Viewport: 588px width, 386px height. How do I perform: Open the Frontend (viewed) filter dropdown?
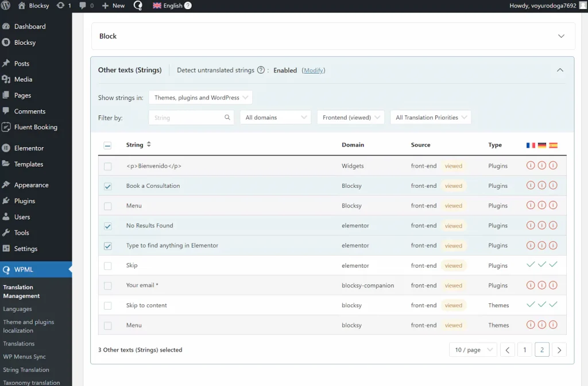pyautogui.click(x=351, y=117)
